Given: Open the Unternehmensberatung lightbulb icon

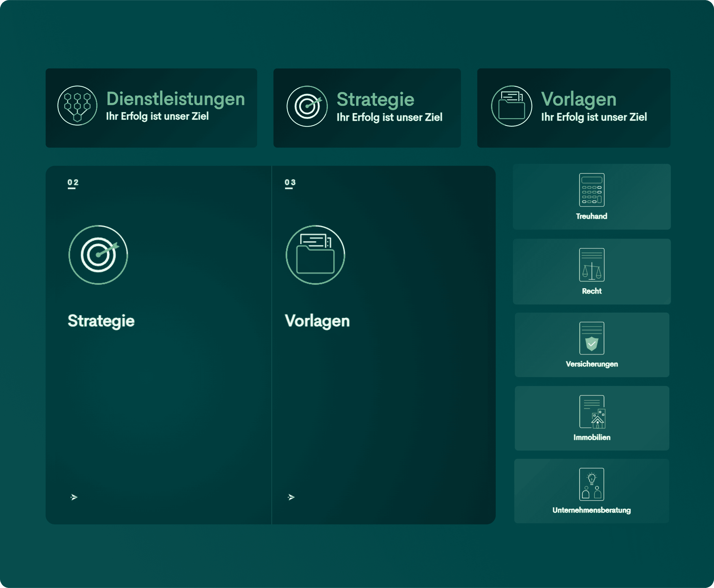Looking at the screenshot, I should point(592,484).
